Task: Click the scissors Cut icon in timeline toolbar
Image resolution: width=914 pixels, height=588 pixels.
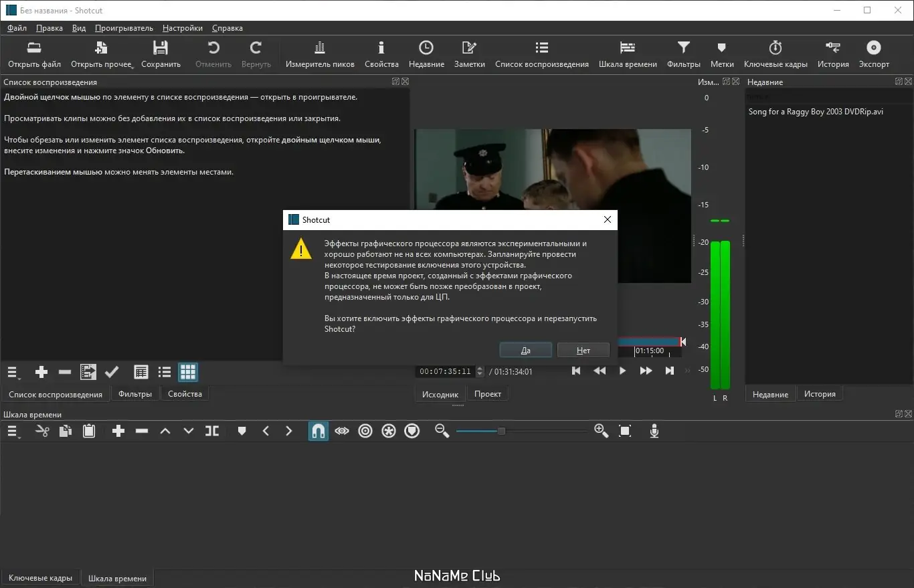Action: pyautogui.click(x=42, y=431)
